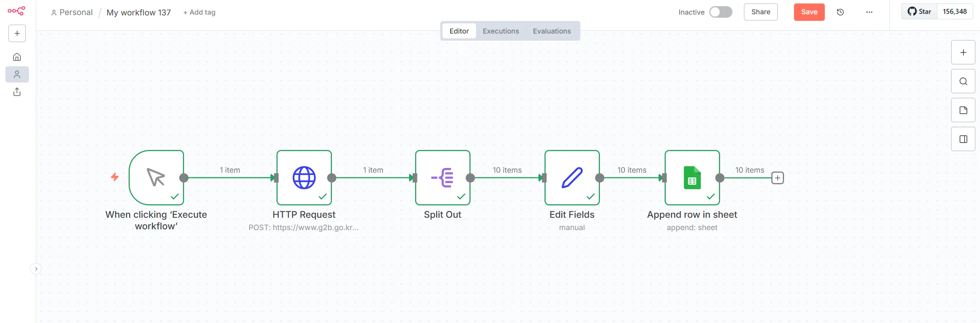Expand the collapsed left sidebar
This screenshot has height=323, width=980.
click(36, 269)
